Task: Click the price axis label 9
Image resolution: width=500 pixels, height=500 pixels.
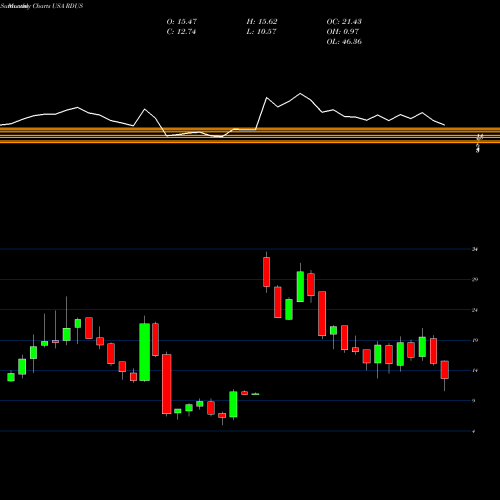Action: pos(474,401)
